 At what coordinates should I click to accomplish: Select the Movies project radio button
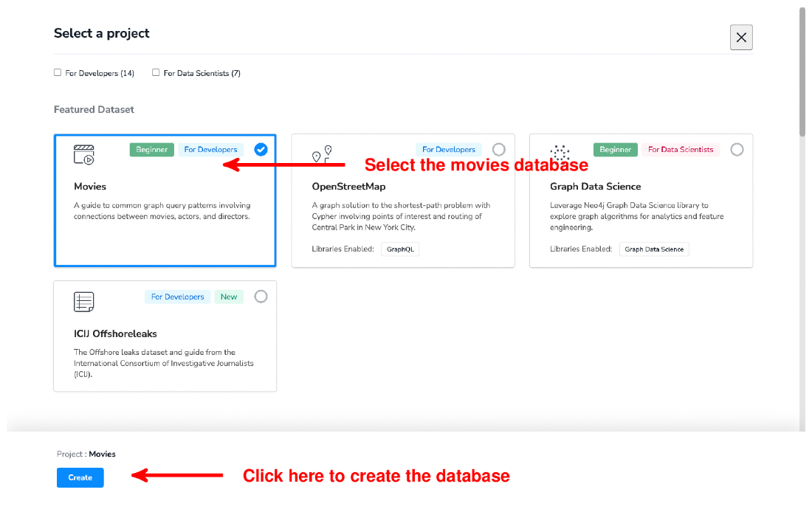(261, 150)
